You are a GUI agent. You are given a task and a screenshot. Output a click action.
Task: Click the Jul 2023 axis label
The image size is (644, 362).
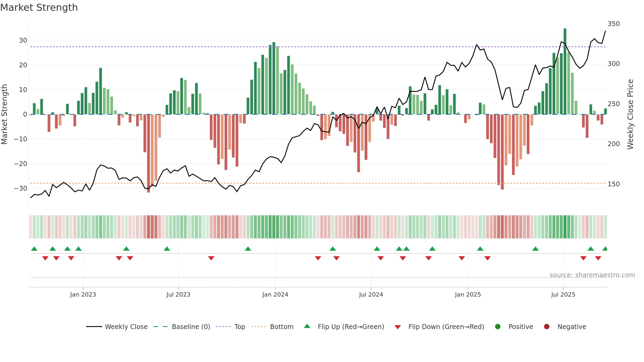178,295
